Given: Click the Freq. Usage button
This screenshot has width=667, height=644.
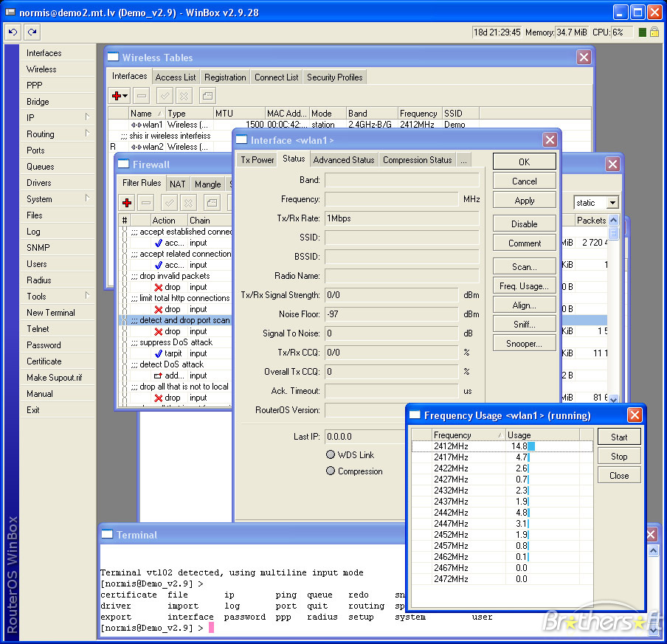Looking at the screenshot, I should [x=524, y=285].
